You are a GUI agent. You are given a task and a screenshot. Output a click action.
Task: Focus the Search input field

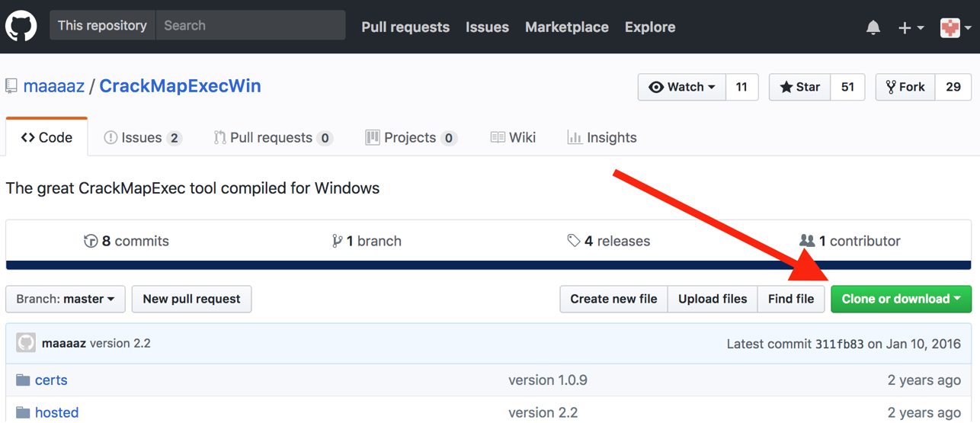(x=251, y=25)
